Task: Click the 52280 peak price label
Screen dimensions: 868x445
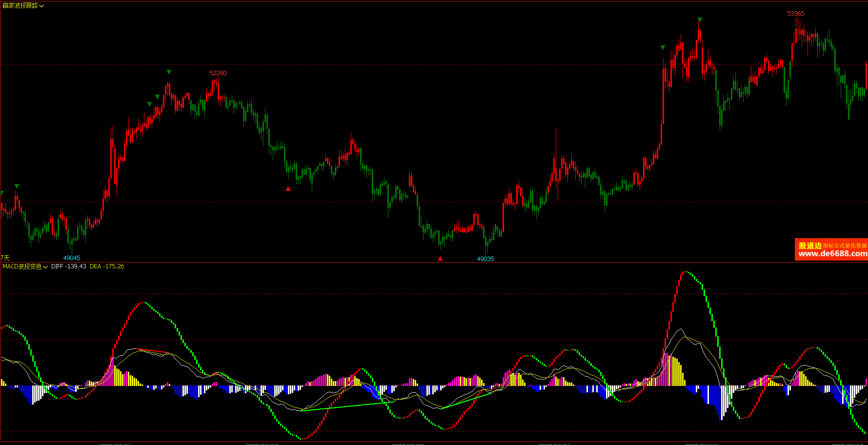Action: click(x=218, y=73)
